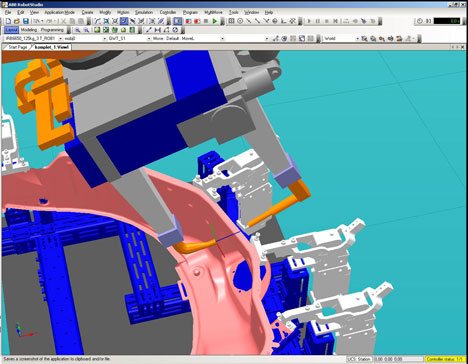468x364 pixels.
Task: Open the Window menu
Action: (x=251, y=12)
